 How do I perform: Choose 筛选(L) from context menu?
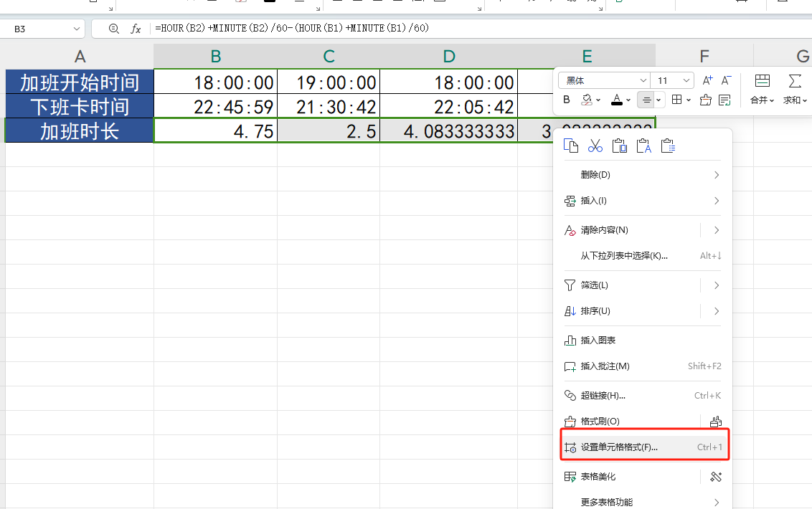pyautogui.click(x=594, y=285)
